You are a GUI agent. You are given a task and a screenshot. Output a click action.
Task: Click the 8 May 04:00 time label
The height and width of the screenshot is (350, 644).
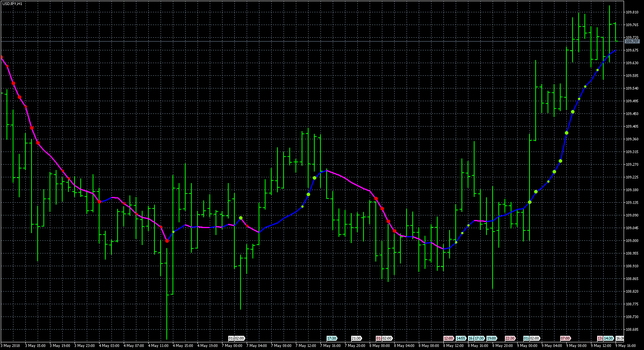[x=405, y=346]
